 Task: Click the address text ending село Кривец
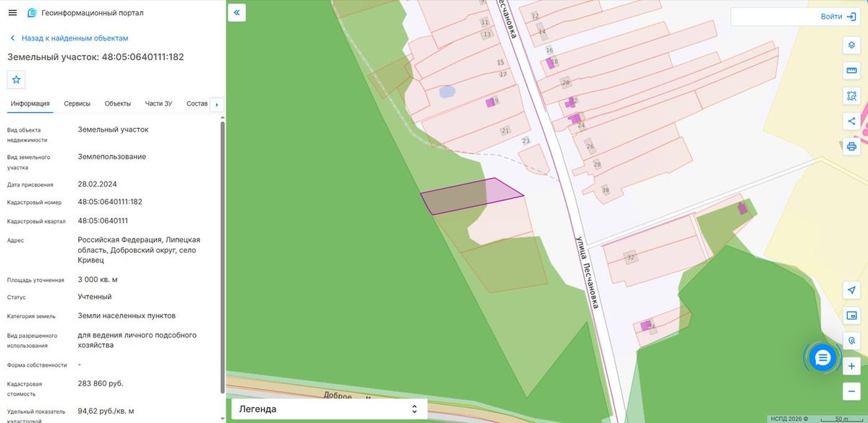coord(139,249)
